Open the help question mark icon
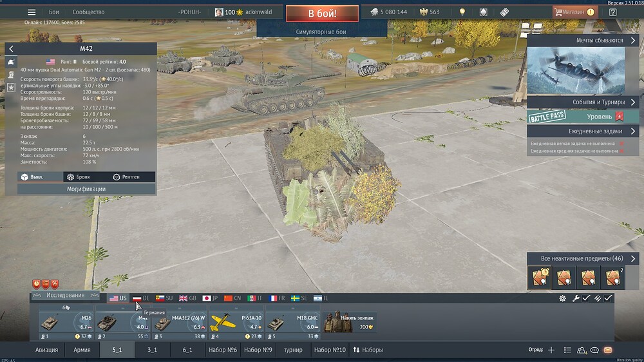The height and width of the screenshot is (362, 644). pyautogui.click(x=612, y=12)
